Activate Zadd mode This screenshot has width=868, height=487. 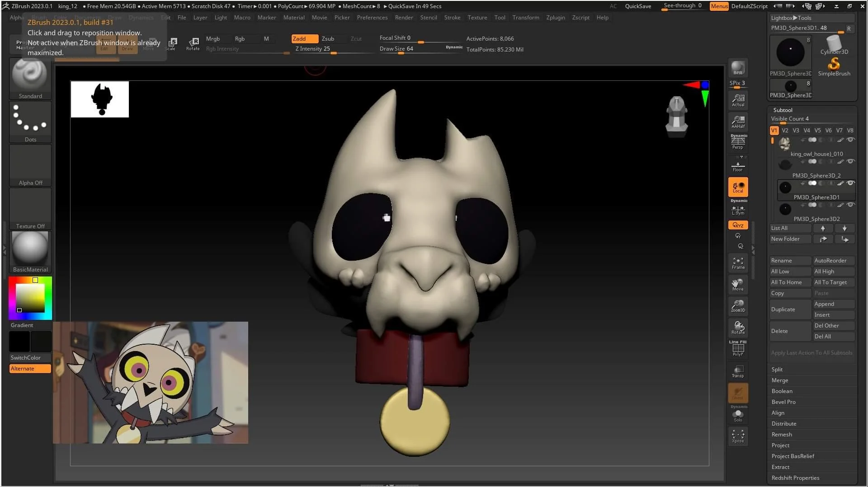(x=305, y=39)
